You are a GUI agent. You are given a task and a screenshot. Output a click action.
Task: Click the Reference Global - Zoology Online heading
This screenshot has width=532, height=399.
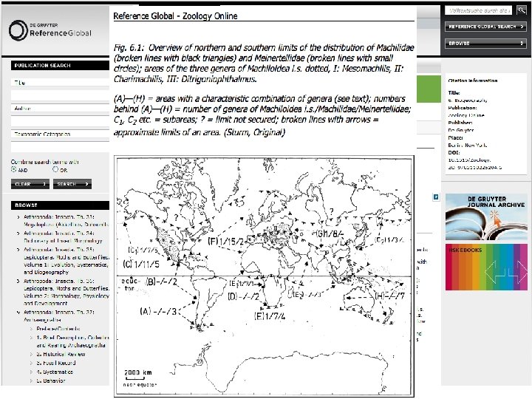coord(175,16)
